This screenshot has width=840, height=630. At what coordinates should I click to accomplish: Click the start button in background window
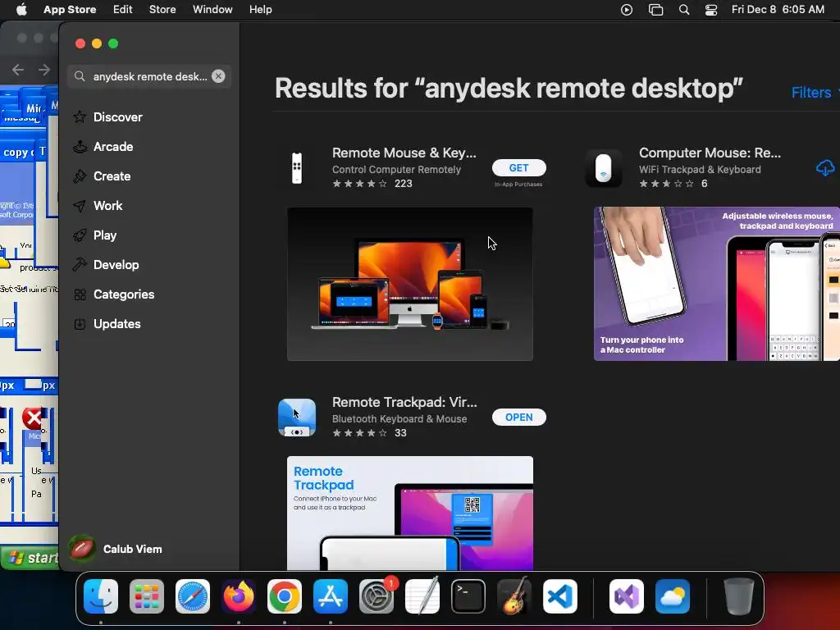(30, 557)
